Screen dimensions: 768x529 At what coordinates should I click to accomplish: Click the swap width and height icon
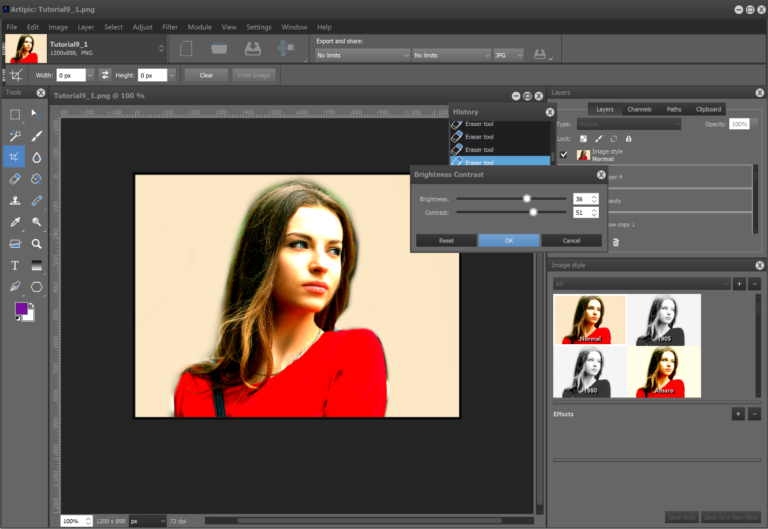(x=104, y=75)
